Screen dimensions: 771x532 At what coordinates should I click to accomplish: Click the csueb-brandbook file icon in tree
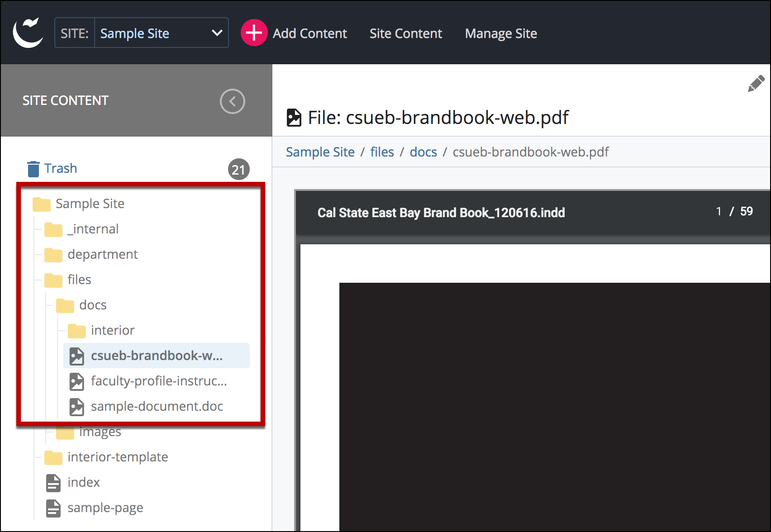point(76,356)
